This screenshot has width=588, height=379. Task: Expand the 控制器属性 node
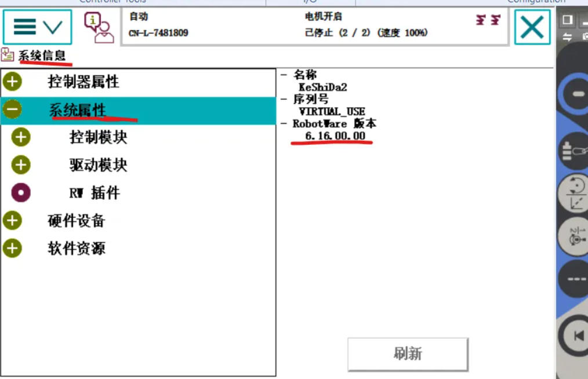12,82
